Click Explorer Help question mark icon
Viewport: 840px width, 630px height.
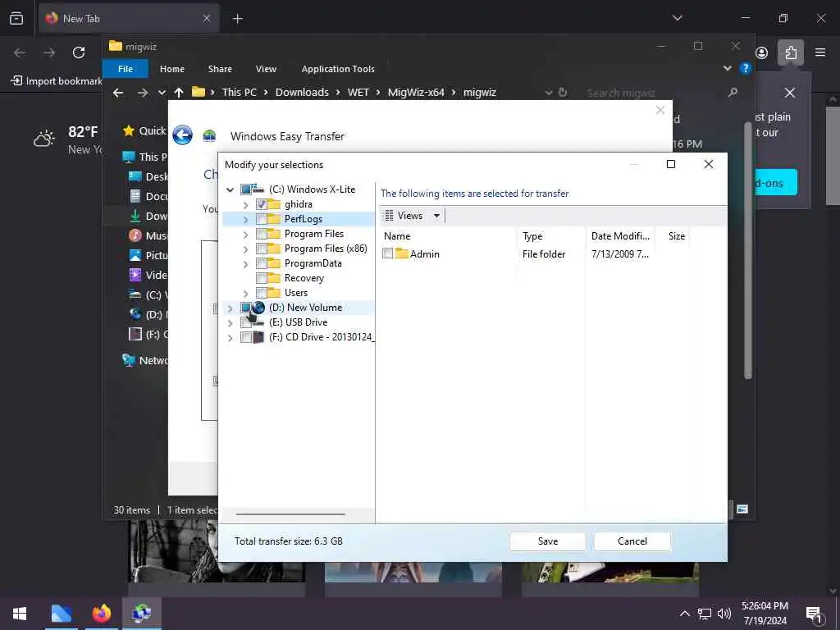pos(745,68)
